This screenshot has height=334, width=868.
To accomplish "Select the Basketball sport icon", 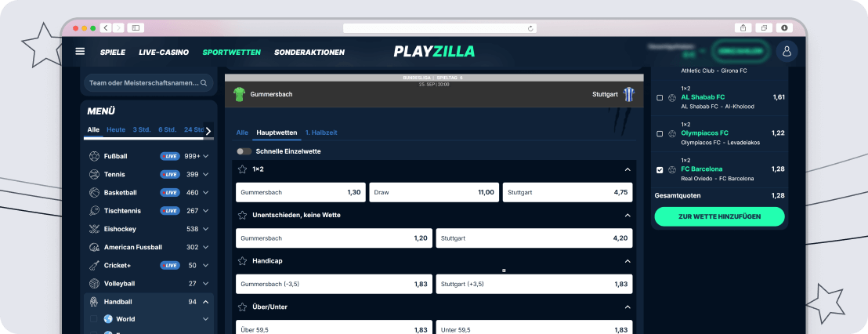I will coord(94,193).
